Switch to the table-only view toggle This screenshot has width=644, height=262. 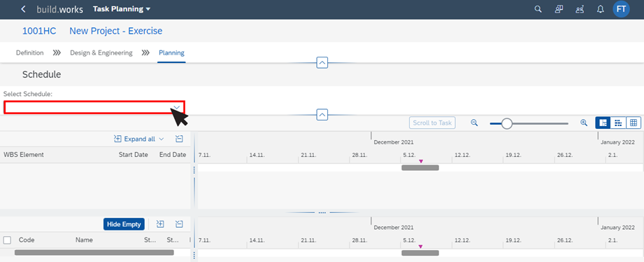pyautogui.click(x=634, y=123)
